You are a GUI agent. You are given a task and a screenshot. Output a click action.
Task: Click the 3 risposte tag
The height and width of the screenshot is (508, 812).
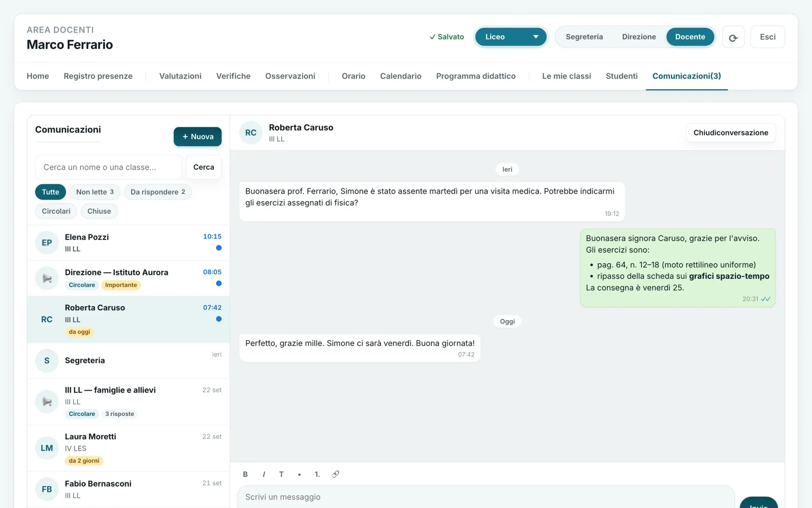pos(119,414)
